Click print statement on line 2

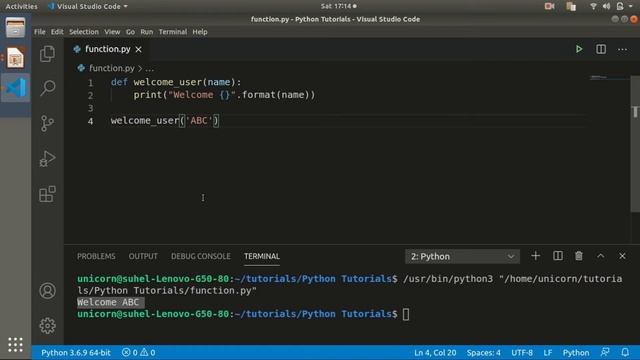pyautogui.click(x=224, y=95)
